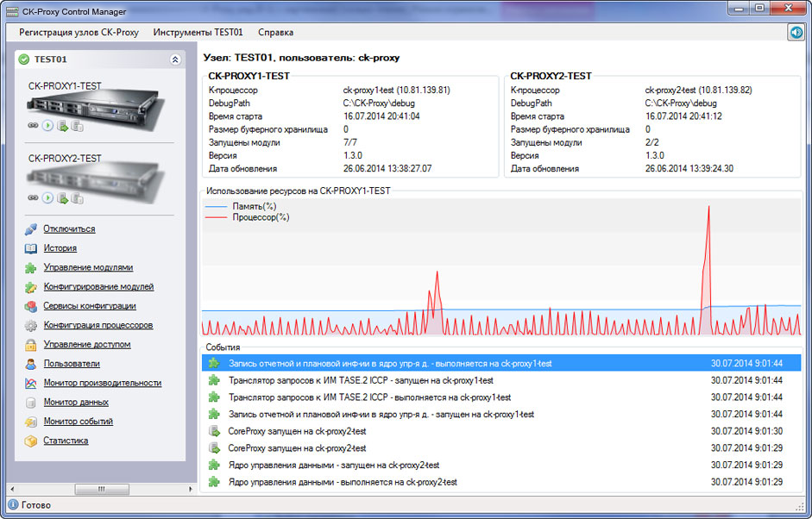Click the server green-arrow icon under CK-PROXY1-TEST

(62, 126)
